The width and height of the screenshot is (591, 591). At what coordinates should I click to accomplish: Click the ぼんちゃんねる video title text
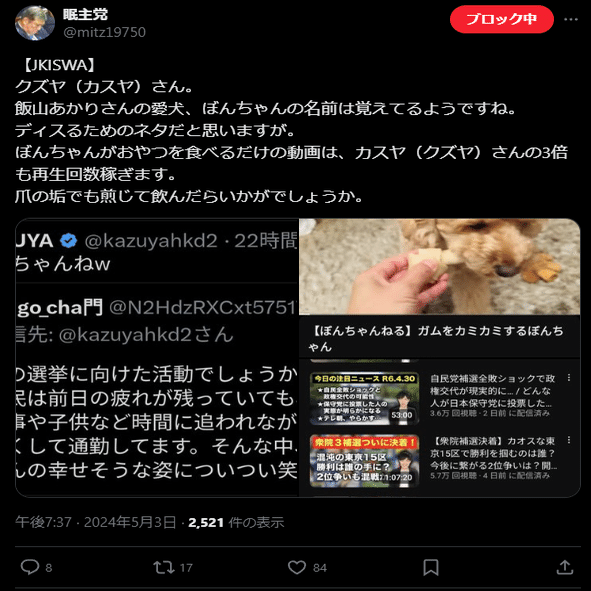(437, 338)
